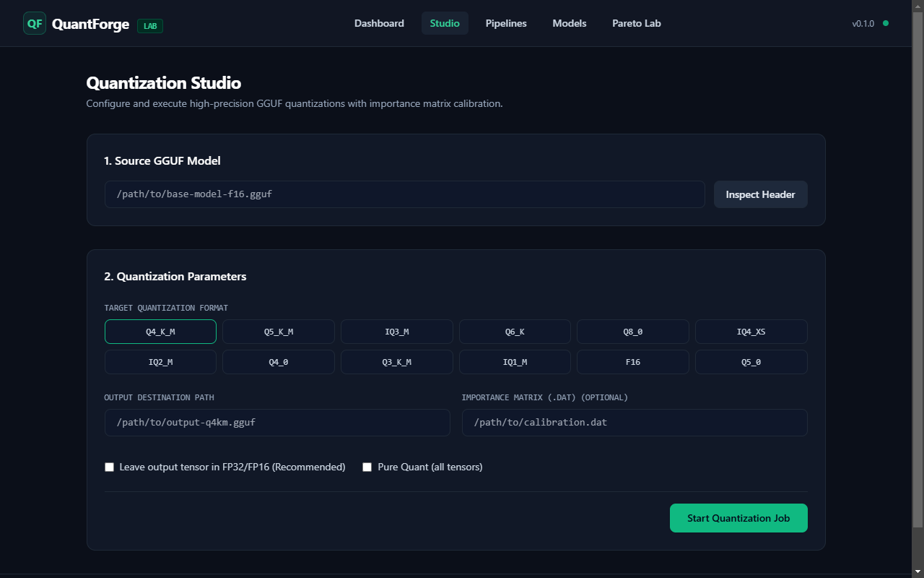Open the Dashboard tab

click(379, 23)
